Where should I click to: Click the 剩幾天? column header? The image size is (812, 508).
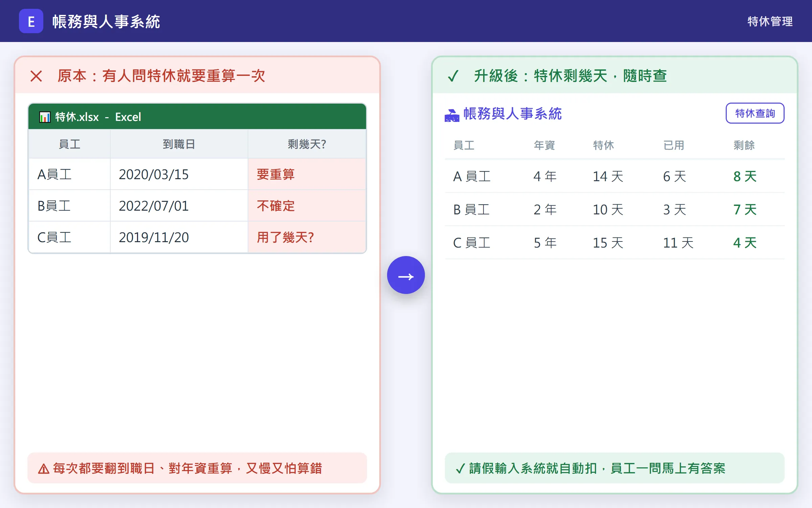coord(307,144)
